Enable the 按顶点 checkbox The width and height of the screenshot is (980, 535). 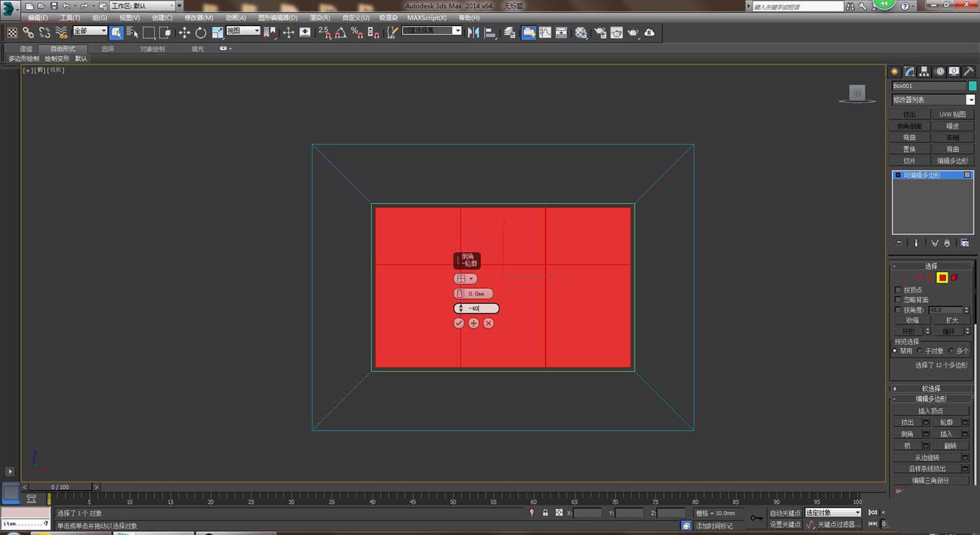click(898, 290)
